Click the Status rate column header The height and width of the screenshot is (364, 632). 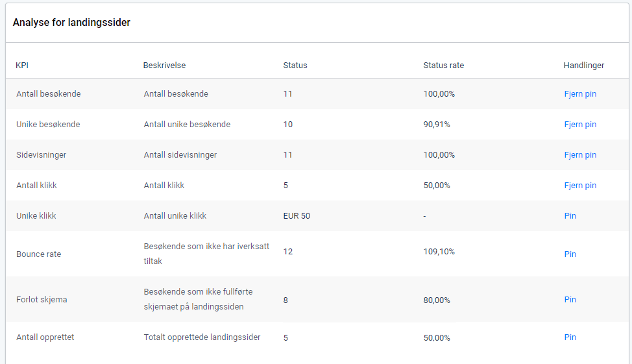click(x=443, y=66)
